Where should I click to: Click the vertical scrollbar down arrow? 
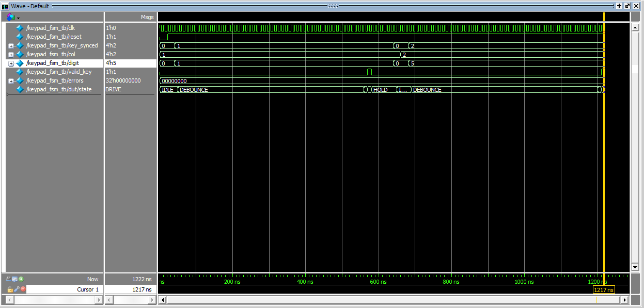[636, 267]
